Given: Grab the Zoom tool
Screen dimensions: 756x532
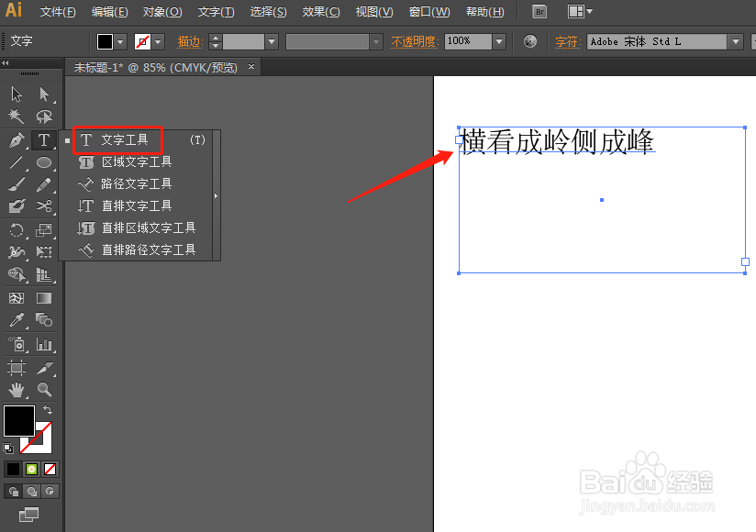Looking at the screenshot, I should pyautogui.click(x=43, y=389).
